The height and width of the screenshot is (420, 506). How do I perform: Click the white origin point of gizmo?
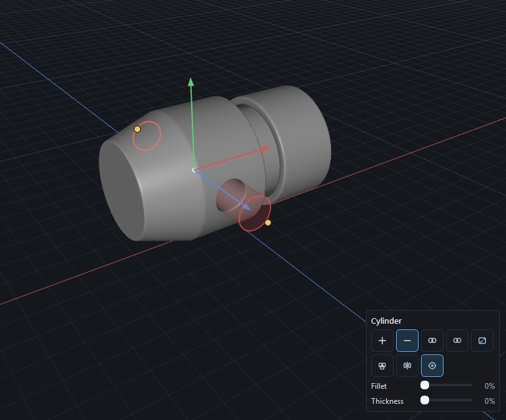[194, 170]
